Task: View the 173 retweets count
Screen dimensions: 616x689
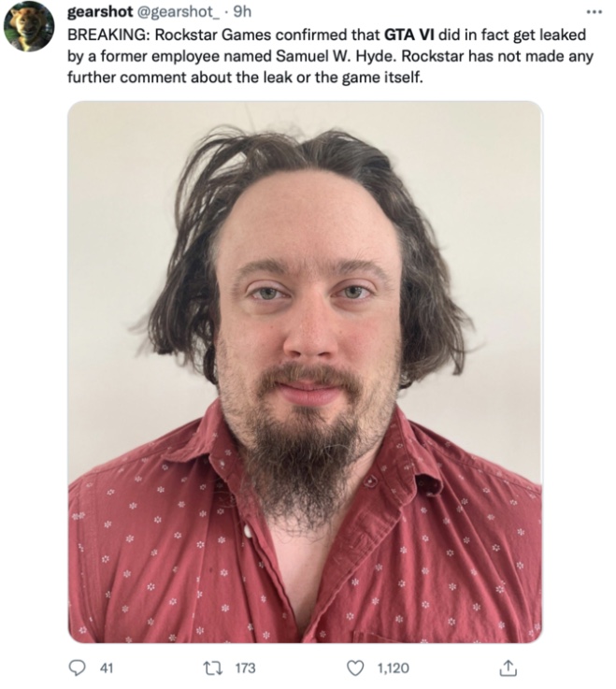Action: 245,668
